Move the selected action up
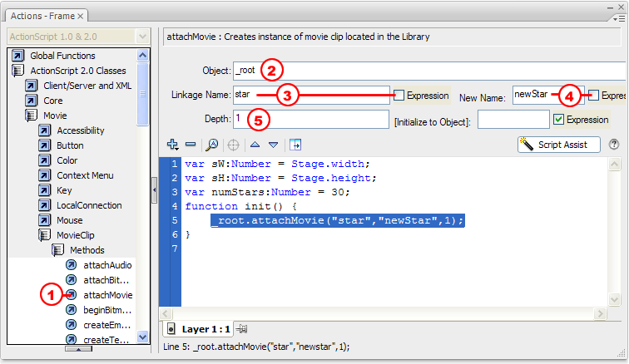The image size is (629, 364). (x=255, y=145)
